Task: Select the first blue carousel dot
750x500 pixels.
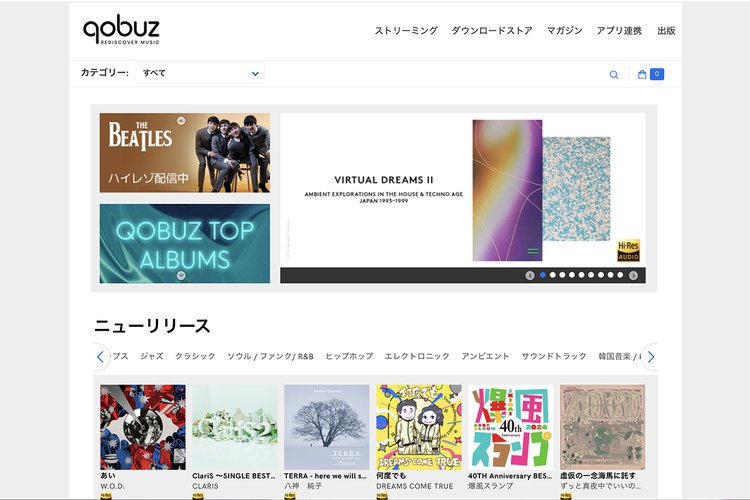Action: point(543,275)
